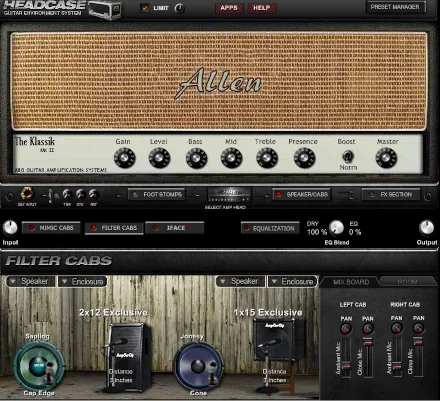This screenshot has height=401, width=440.
Task: Click the road case icon beside Headcase logo
Action: [x=105, y=10]
